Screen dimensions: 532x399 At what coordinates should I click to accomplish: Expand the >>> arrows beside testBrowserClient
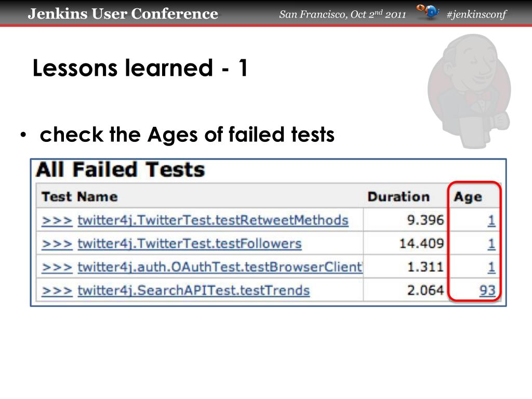coord(57,268)
